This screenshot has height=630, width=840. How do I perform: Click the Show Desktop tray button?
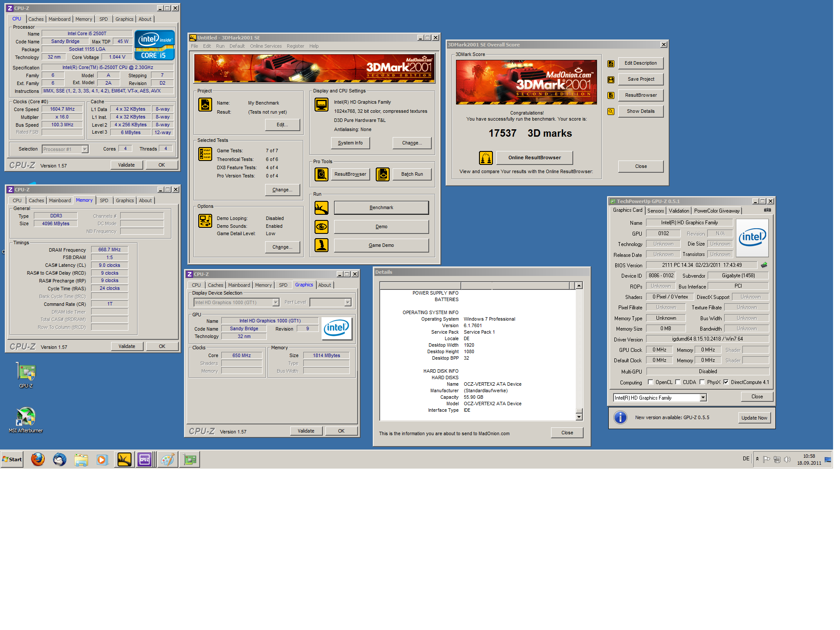(828, 459)
